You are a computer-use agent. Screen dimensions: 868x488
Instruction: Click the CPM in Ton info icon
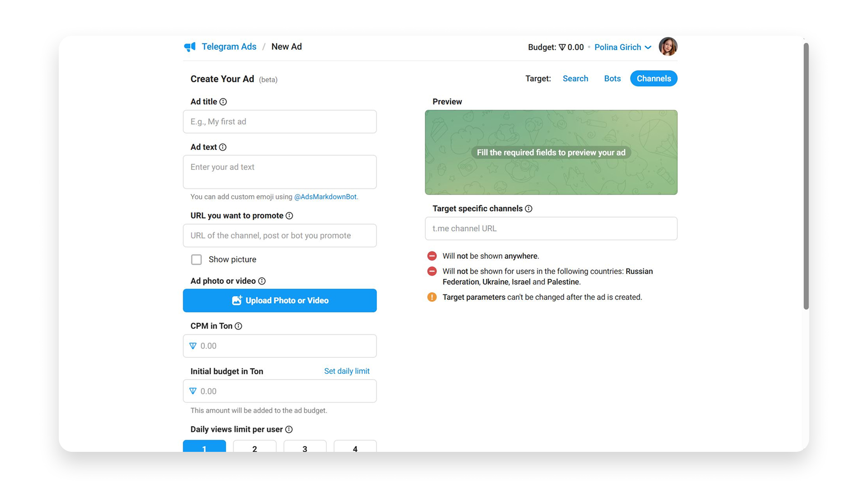pos(238,326)
